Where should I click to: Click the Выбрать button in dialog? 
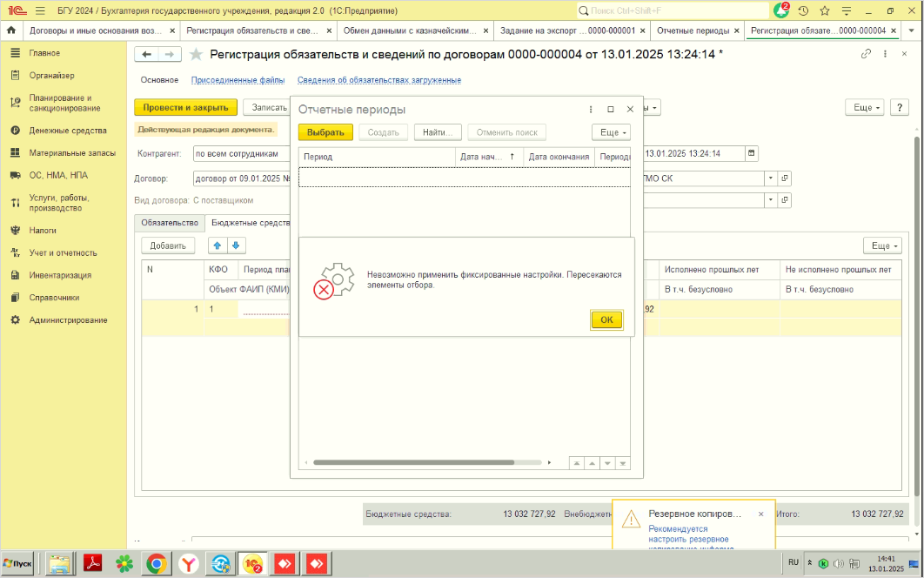(x=325, y=132)
